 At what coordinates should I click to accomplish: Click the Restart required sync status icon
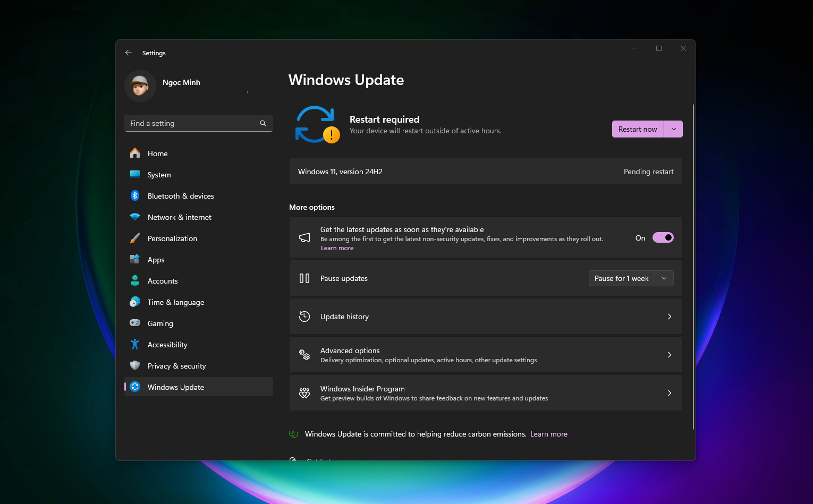pos(317,124)
